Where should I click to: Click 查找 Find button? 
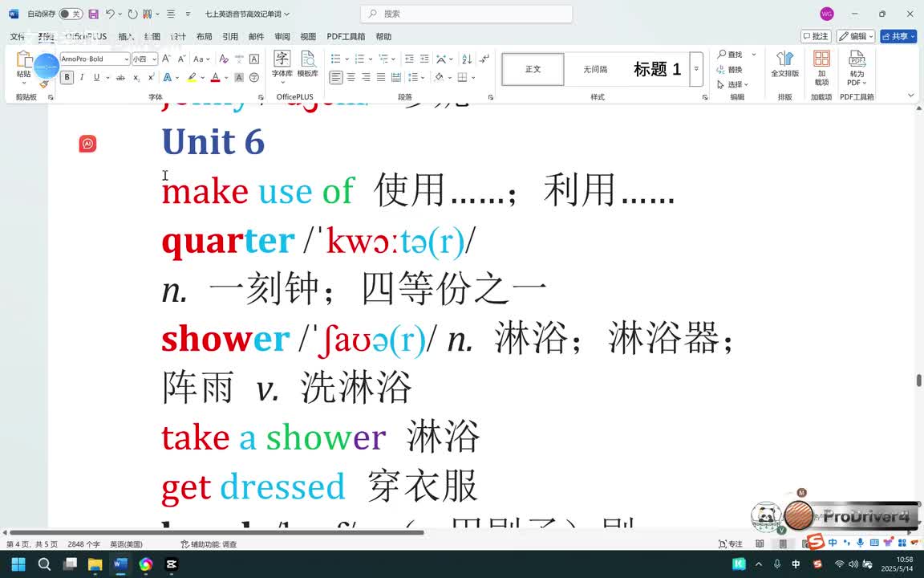coord(730,55)
